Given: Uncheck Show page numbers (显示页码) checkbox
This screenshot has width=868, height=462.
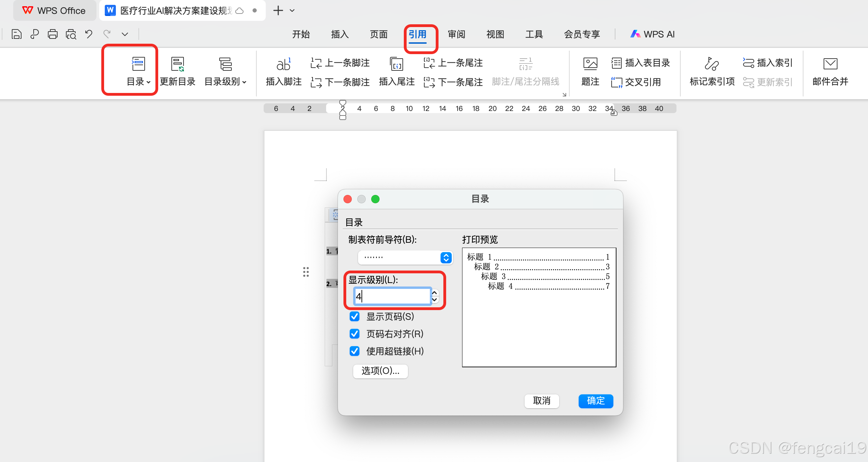Looking at the screenshot, I should (x=355, y=316).
